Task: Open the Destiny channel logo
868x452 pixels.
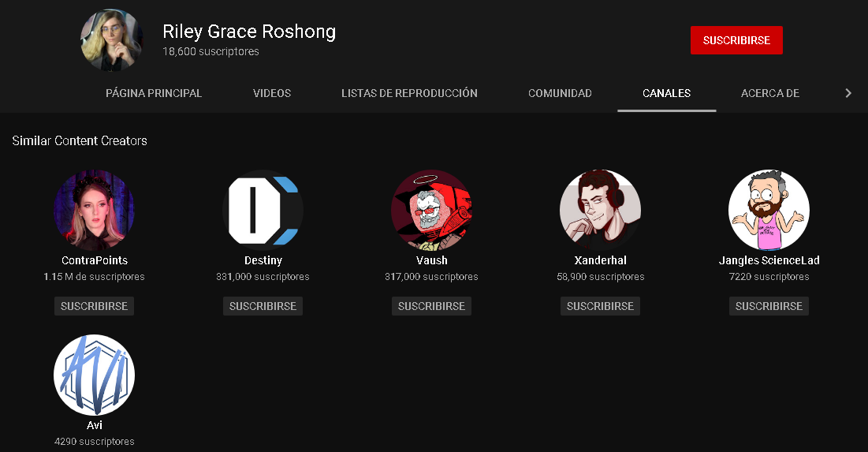Action: pyautogui.click(x=263, y=210)
